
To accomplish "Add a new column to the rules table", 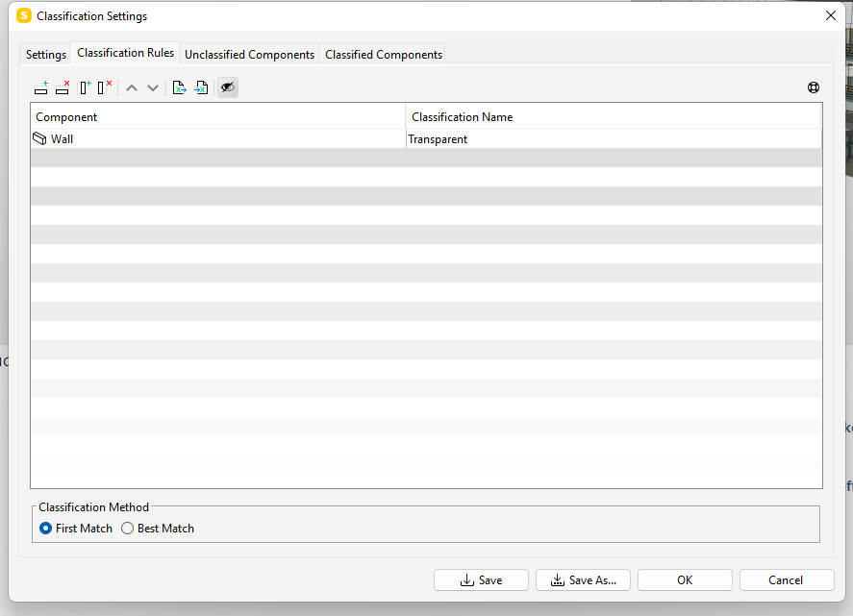I will [x=85, y=87].
